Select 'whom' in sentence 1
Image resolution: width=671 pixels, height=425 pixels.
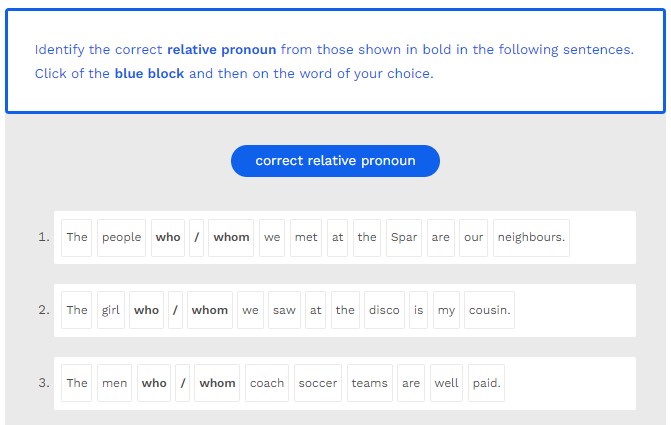point(231,238)
